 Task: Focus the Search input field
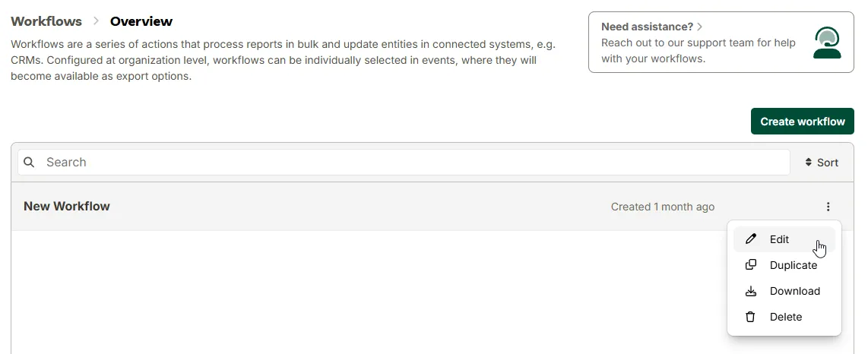click(x=404, y=162)
